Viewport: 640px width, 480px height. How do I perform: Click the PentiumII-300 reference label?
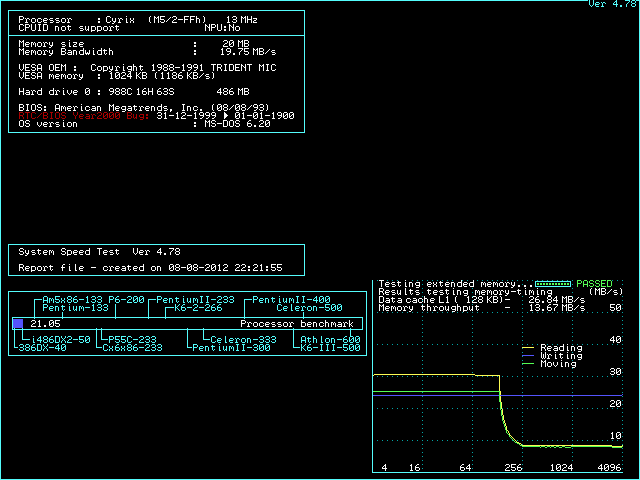[x=231, y=348]
